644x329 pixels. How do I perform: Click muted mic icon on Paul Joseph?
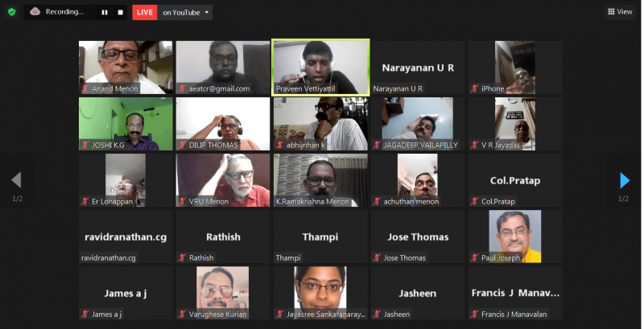(x=474, y=257)
